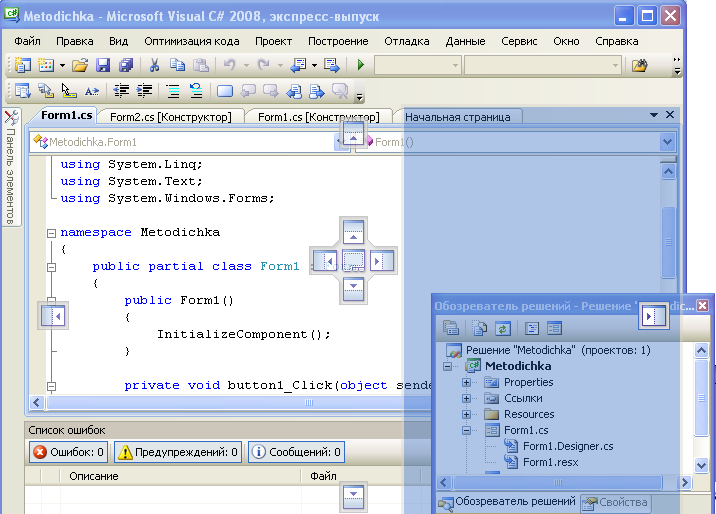Open the solution platform combo box

(543, 65)
